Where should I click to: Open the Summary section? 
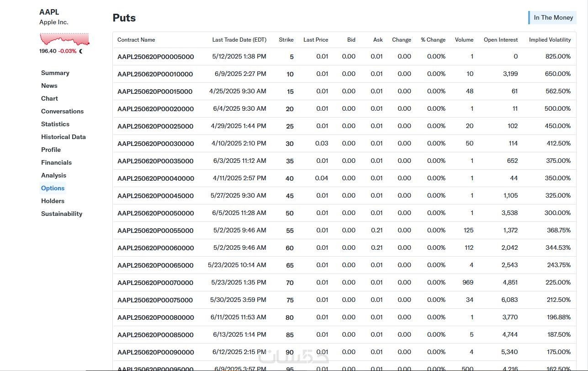click(55, 73)
